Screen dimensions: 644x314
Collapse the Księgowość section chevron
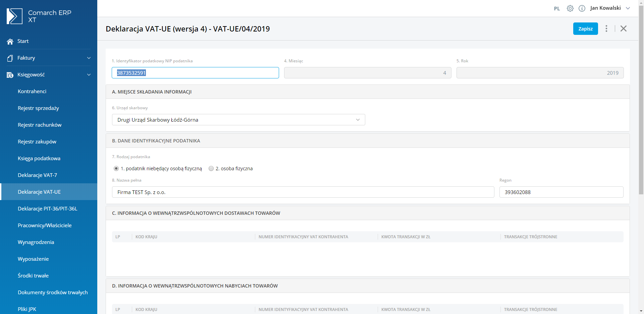[89, 75]
